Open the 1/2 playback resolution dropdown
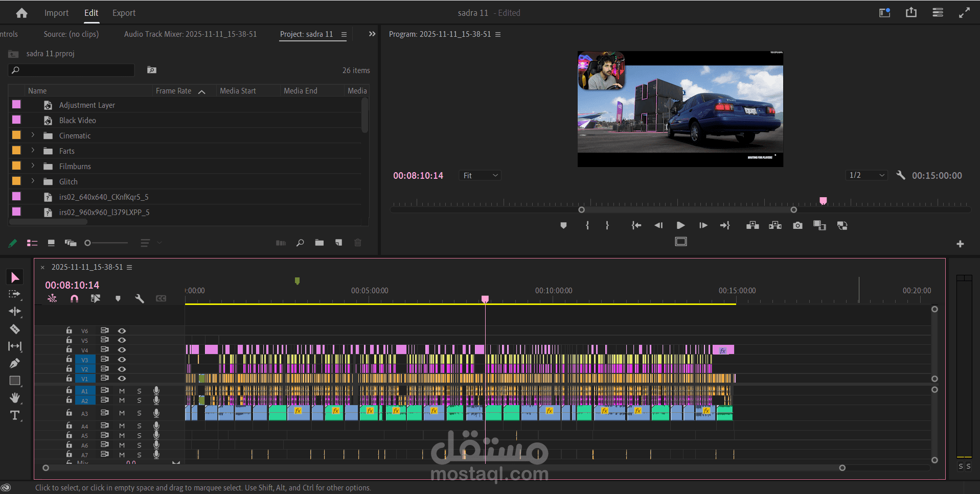 [x=867, y=175]
